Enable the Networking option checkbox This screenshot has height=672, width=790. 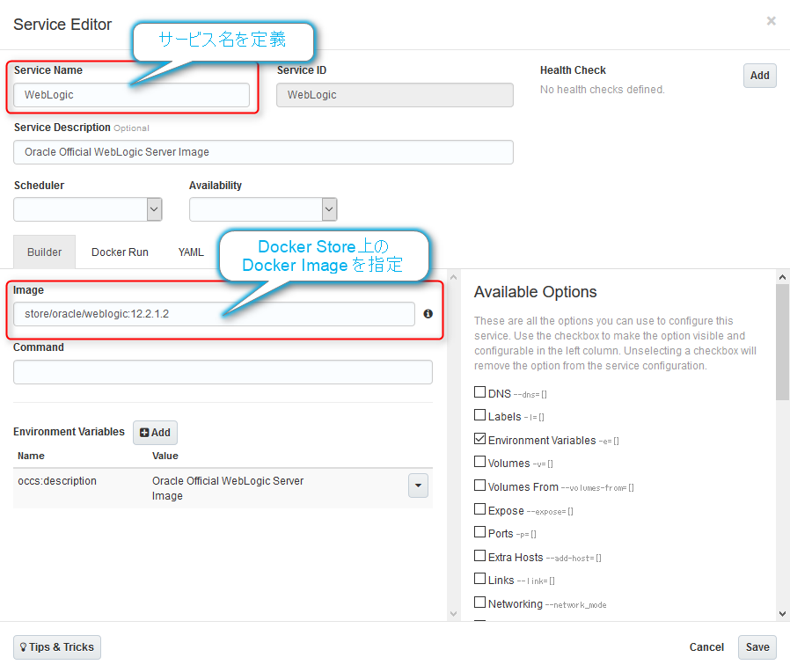pyautogui.click(x=479, y=603)
